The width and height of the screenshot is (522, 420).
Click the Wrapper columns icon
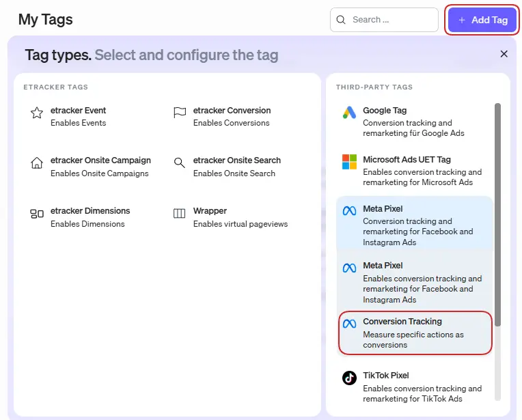[180, 213]
